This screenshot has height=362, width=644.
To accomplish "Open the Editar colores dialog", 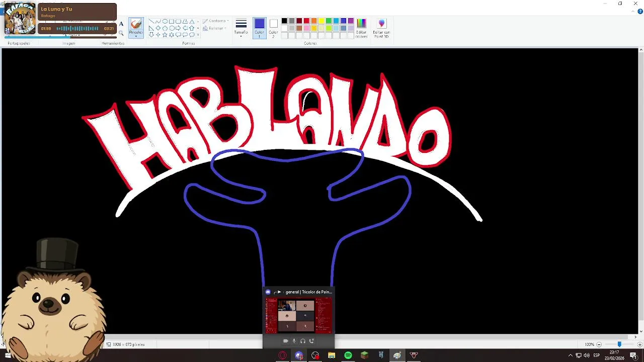I will coord(361,28).
